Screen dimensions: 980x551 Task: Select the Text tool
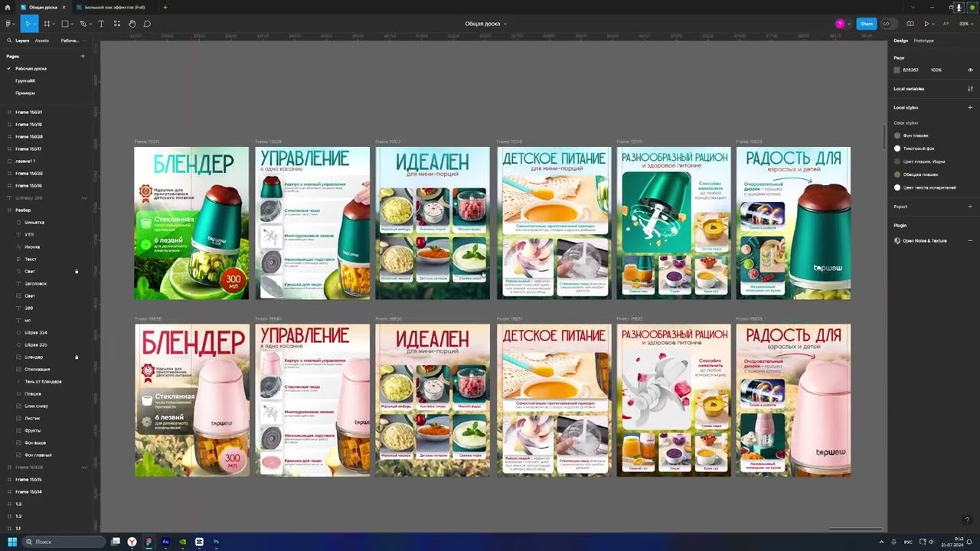101,24
